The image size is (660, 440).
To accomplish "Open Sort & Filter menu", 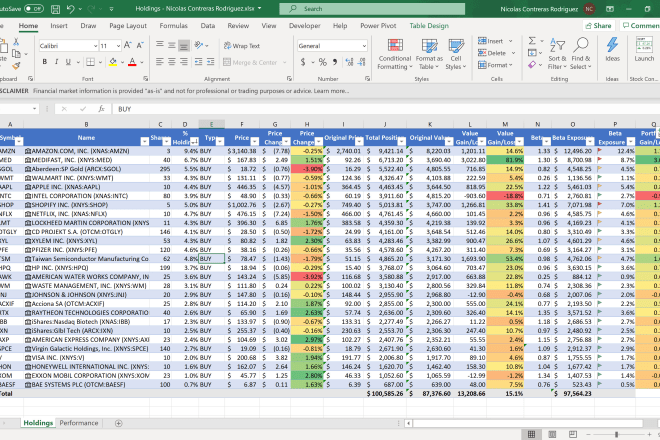I will [557, 54].
